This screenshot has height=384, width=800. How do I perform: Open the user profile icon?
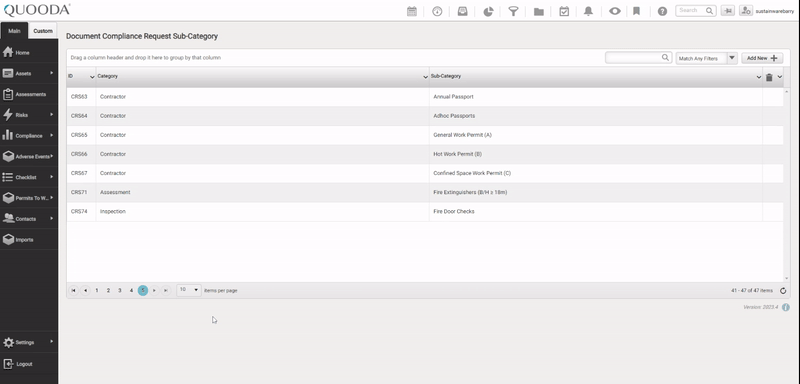pos(746,11)
